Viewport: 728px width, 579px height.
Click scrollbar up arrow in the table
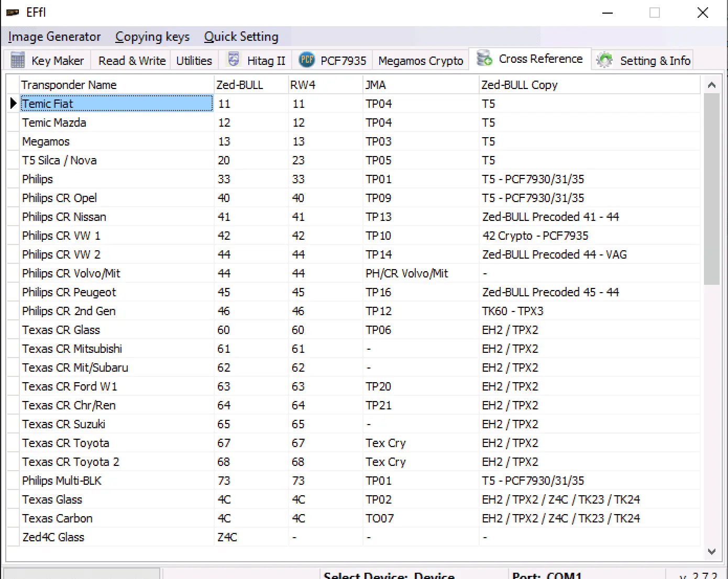coord(711,85)
